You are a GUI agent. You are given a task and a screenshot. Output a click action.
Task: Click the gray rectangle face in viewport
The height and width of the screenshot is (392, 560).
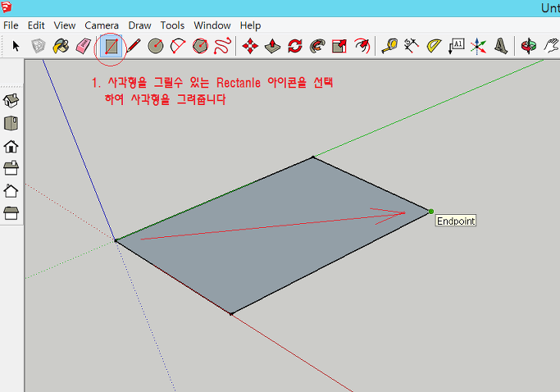[273, 236]
